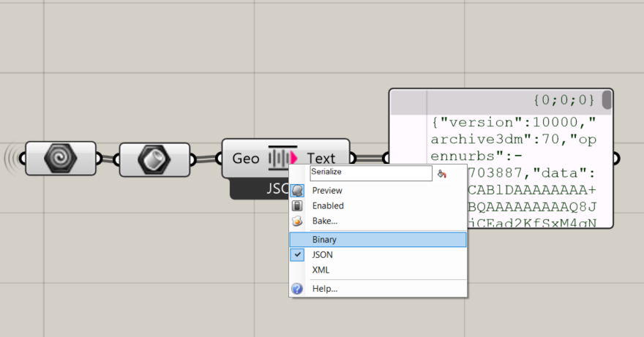Click the input grip of cylinder component
This screenshot has height=337, width=644.
click(x=116, y=159)
